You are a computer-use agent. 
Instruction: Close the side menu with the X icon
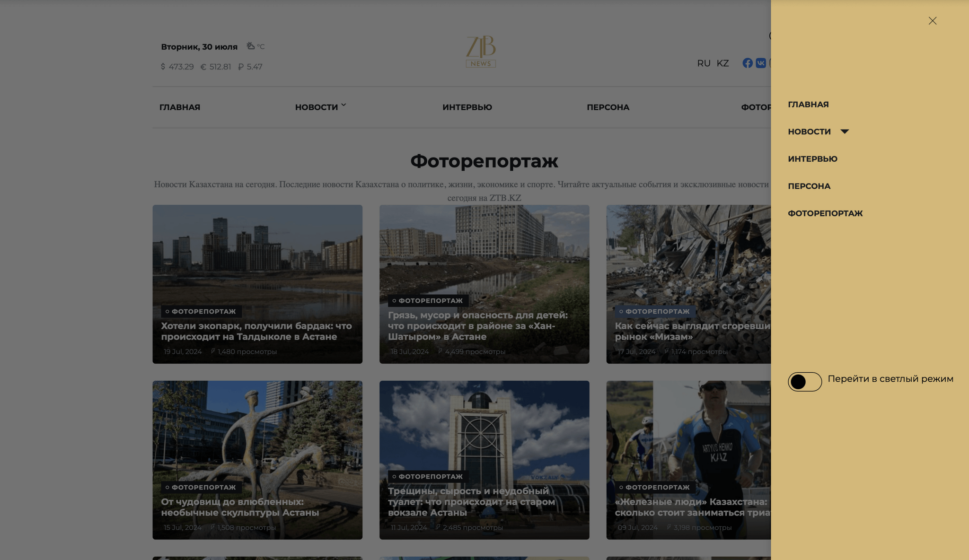932,21
